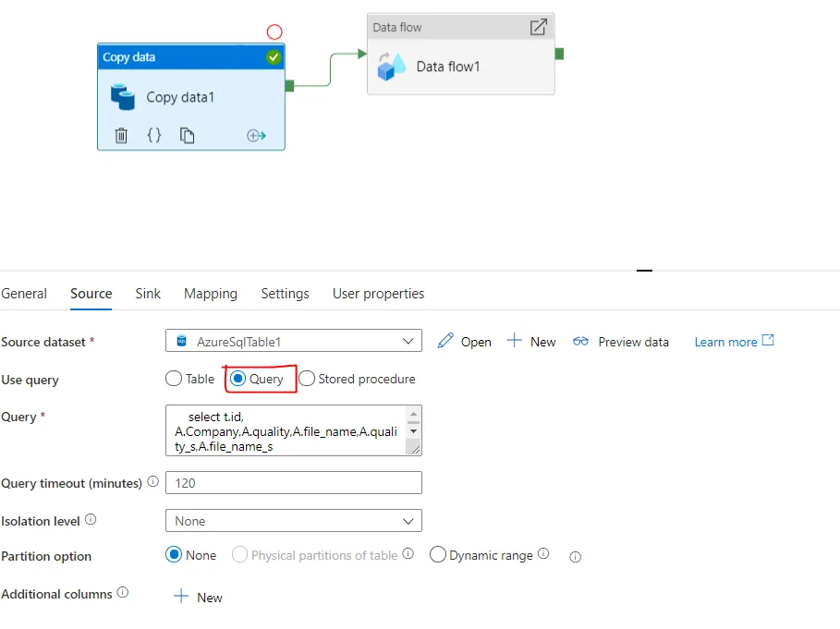Screen dimensions: 840x629
Task: Switch to the Sink tab
Action: 148,294
